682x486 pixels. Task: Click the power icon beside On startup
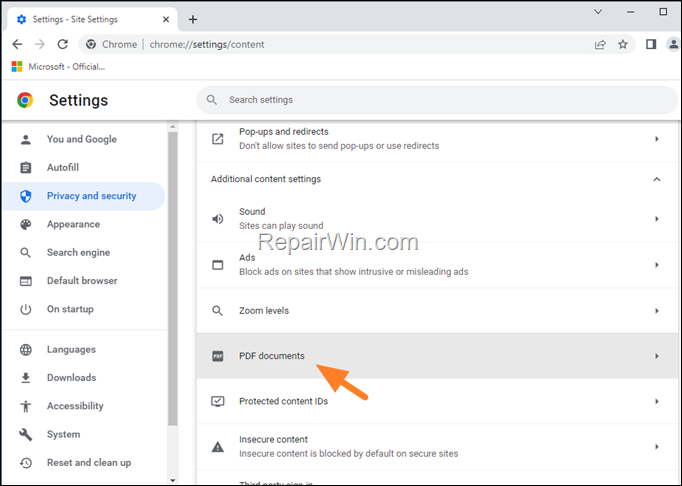26,309
